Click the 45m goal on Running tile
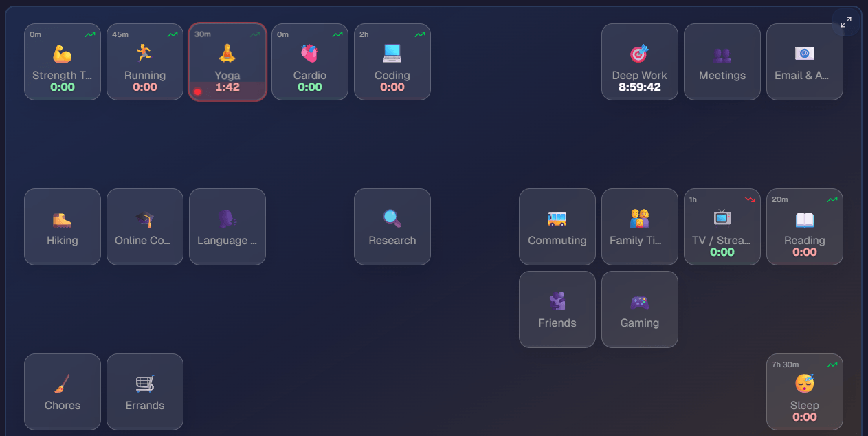868x436 pixels. point(120,34)
